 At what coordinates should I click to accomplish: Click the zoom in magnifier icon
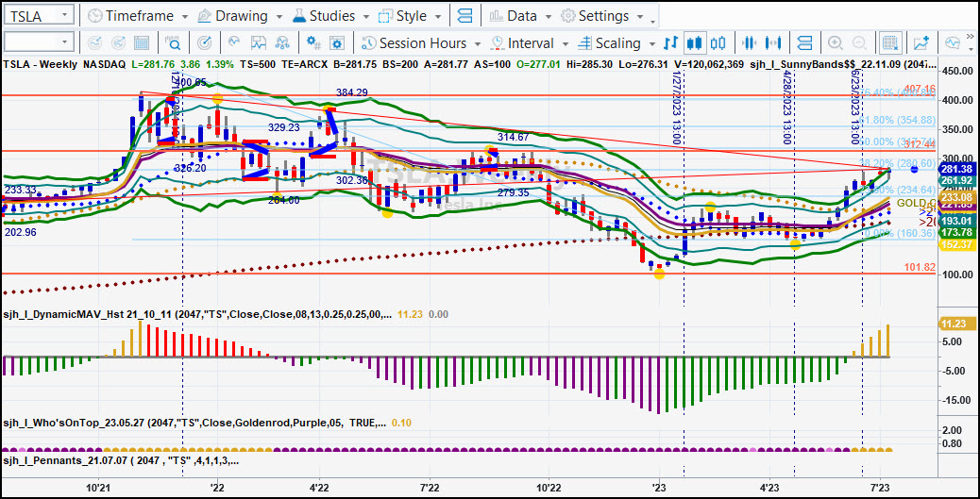pyautogui.click(x=835, y=43)
